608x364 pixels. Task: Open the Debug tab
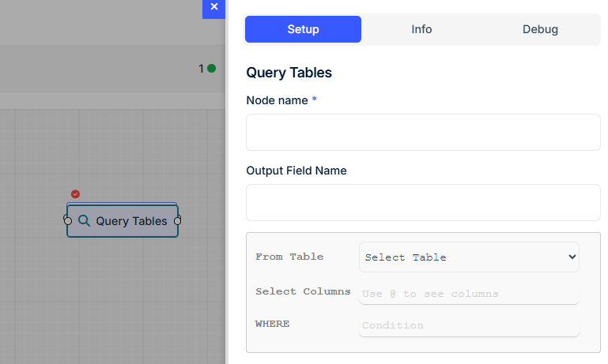[540, 29]
